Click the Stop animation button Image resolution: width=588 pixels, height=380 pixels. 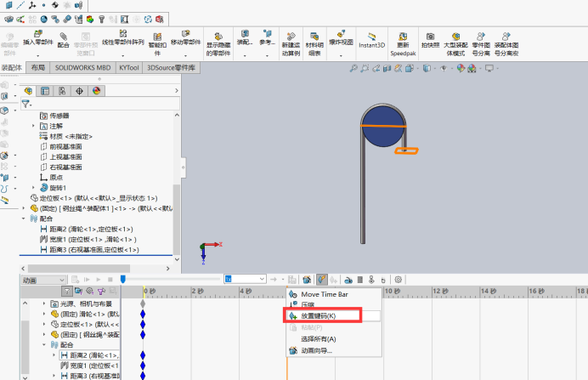click(x=110, y=280)
